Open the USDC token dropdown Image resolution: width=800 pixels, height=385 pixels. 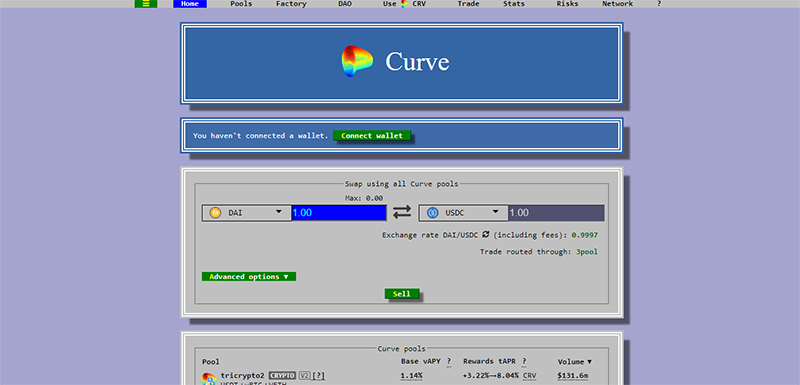463,213
